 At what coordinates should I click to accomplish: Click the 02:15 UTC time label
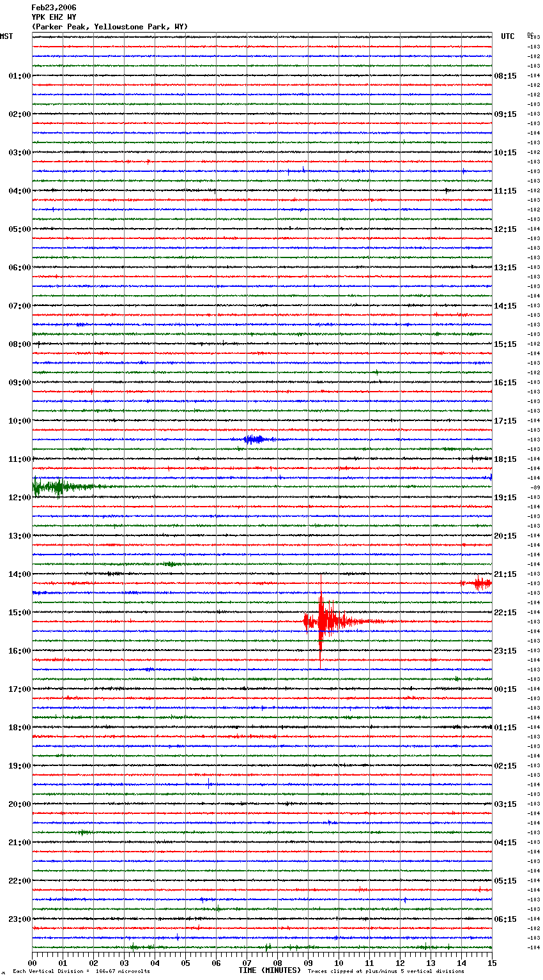(505, 766)
